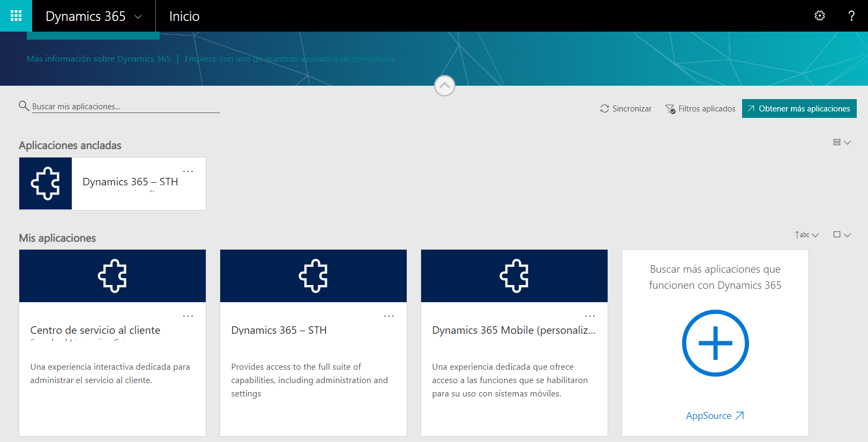This screenshot has height=442, width=868.
Task: Open the Dynamics 365 dropdown in header
Action: click(94, 16)
